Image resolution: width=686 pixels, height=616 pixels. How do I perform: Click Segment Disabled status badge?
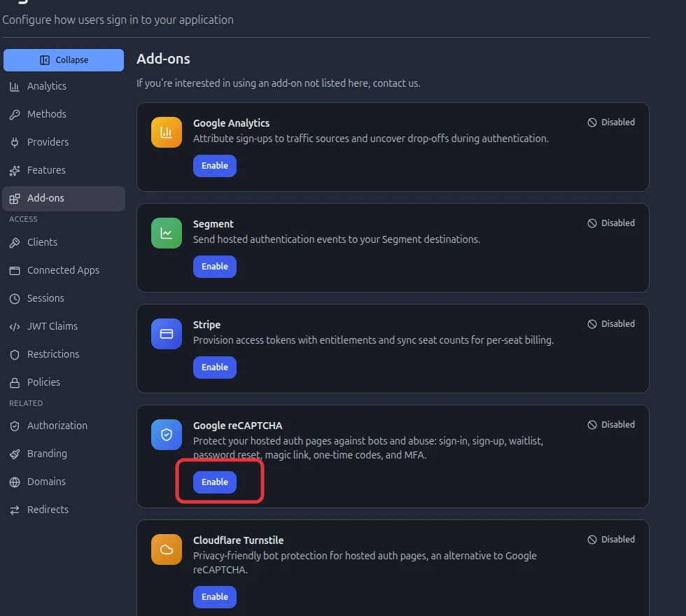pos(611,223)
